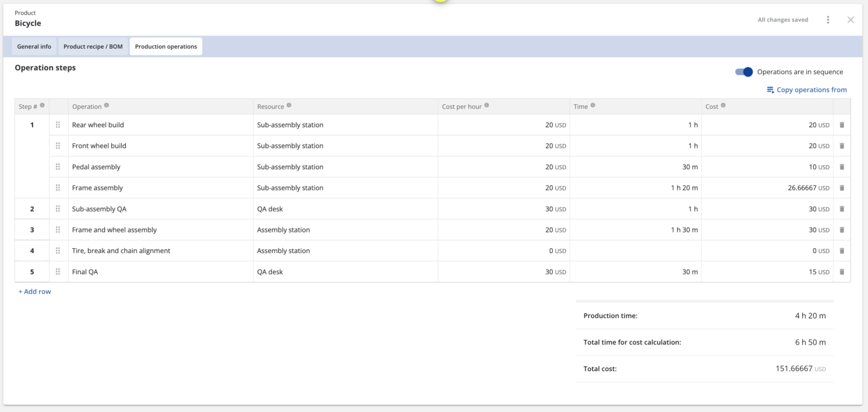Screen dimensions: 868x412
Task: Open the three-dot more options menu
Action: 828,20
